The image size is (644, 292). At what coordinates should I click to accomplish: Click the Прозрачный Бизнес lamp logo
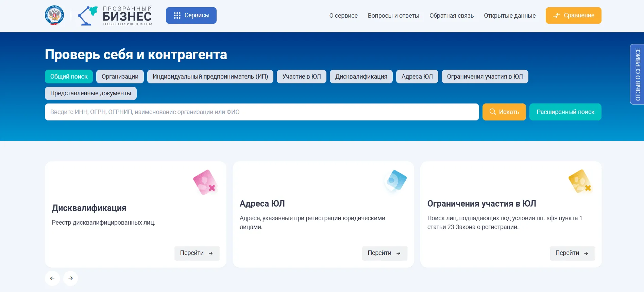tap(115, 16)
